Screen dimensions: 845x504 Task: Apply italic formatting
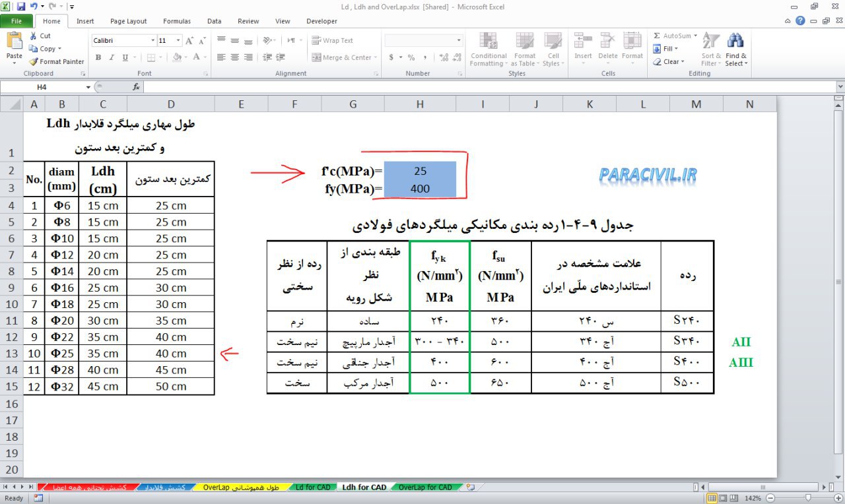[x=110, y=57]
